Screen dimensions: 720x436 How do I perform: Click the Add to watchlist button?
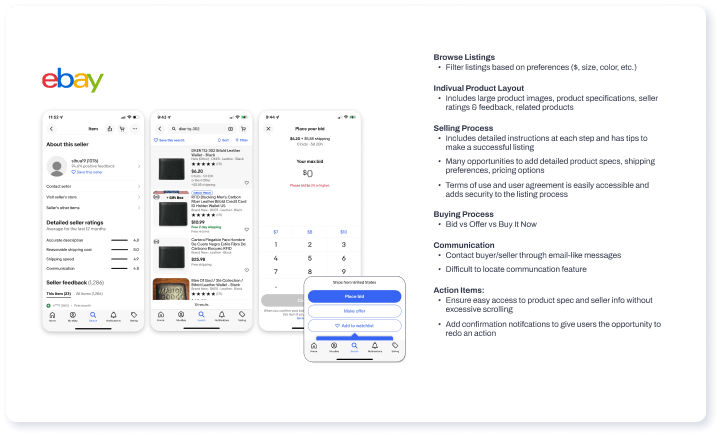point(354,326)
